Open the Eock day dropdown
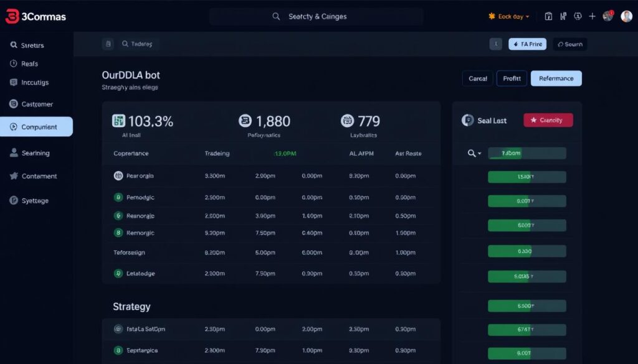 508,17
